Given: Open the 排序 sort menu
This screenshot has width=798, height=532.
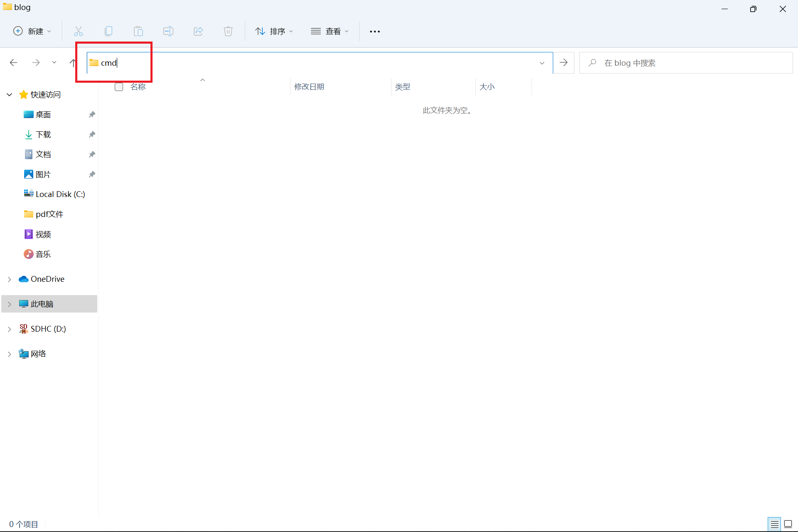Looking at the screenshot, I should (274, 31).
